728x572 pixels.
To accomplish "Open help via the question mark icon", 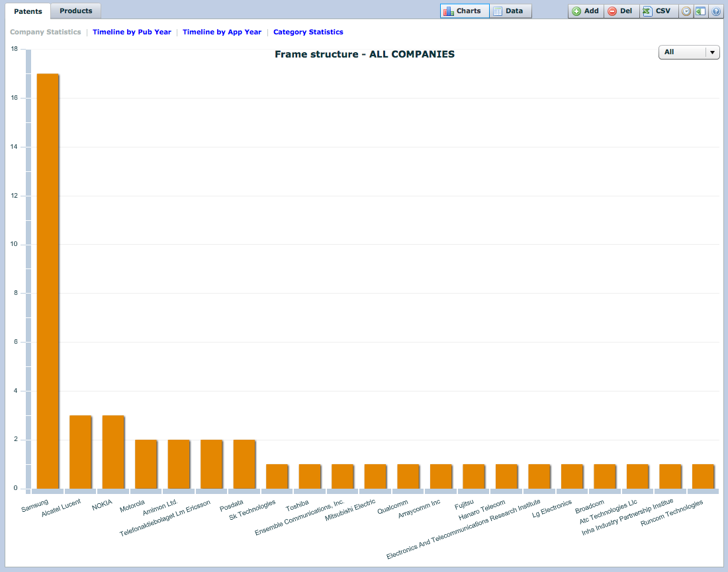I will (715, 11).
